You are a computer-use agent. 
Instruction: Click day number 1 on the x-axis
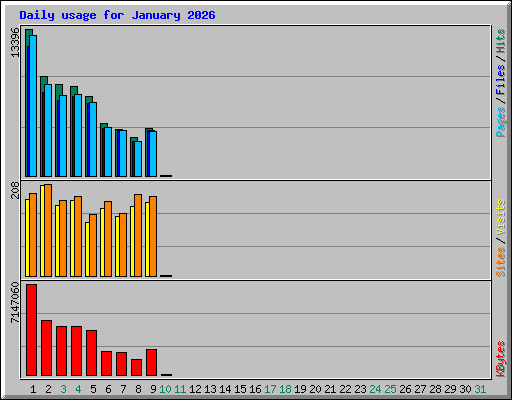click(x=33, y=389)
